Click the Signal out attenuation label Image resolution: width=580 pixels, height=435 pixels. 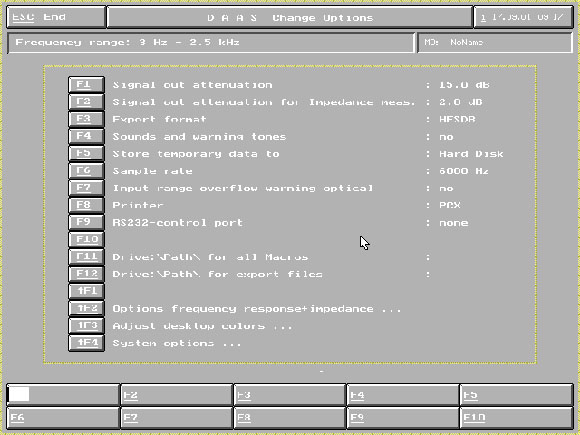point(192,85)
